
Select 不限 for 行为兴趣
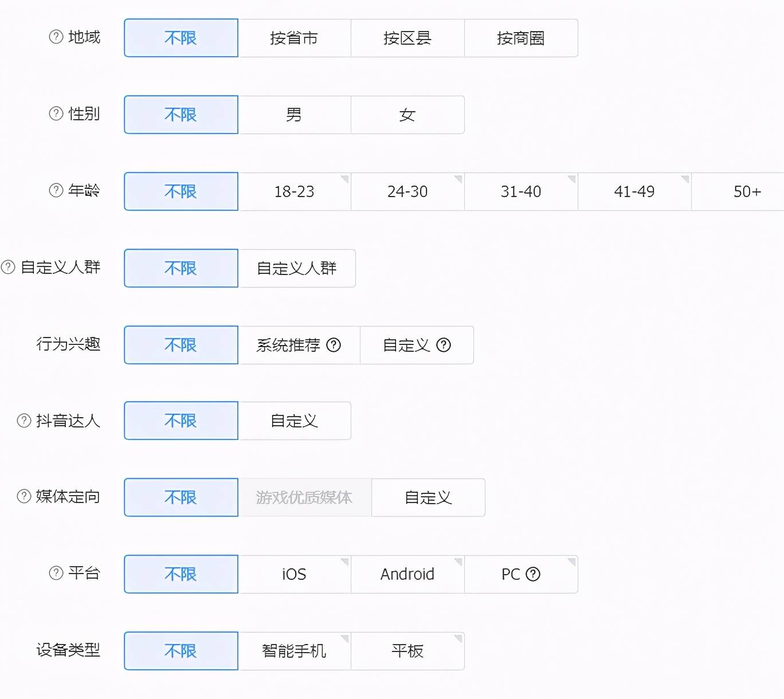click(x=181, y=345)
